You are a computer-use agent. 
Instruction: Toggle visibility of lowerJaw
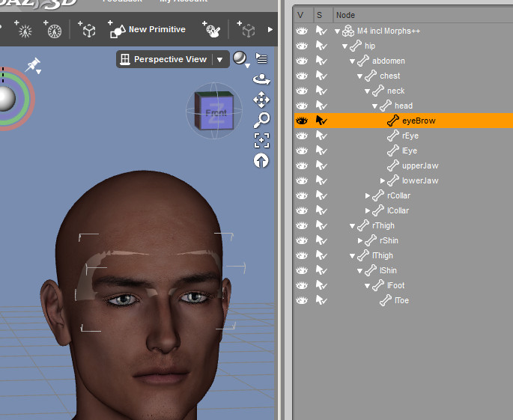coord(302,181)
